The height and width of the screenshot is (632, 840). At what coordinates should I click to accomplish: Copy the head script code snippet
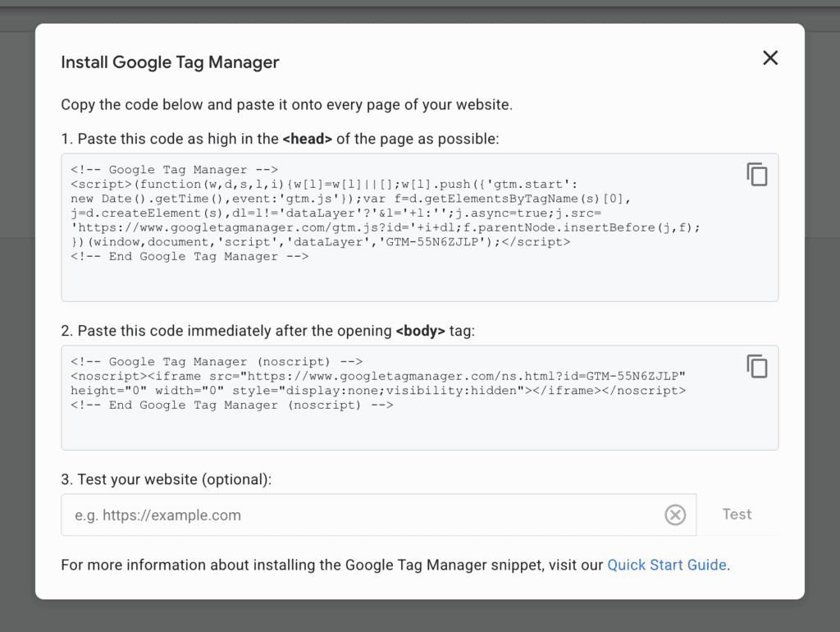coord(757,174)
